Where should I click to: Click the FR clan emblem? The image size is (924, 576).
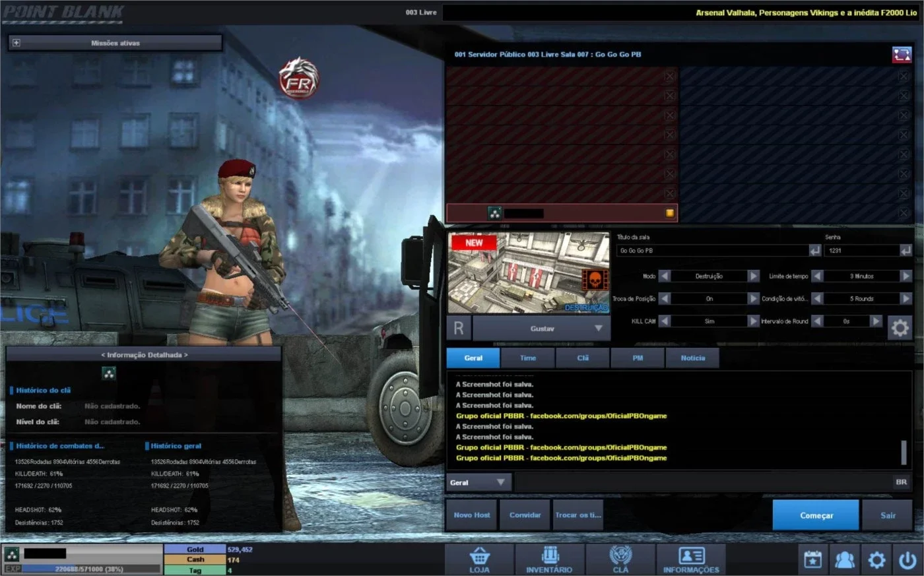coord(298,78)
